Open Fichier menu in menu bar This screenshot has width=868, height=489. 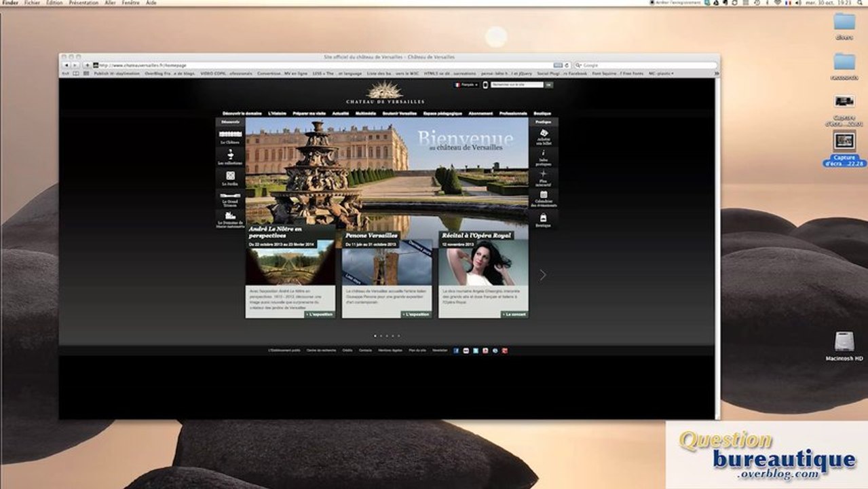(32, 3)
